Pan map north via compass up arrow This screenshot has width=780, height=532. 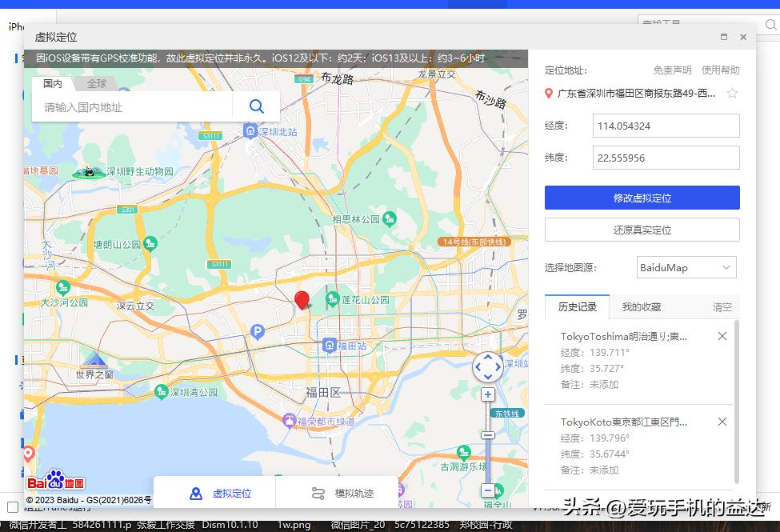tap(488, 356)
